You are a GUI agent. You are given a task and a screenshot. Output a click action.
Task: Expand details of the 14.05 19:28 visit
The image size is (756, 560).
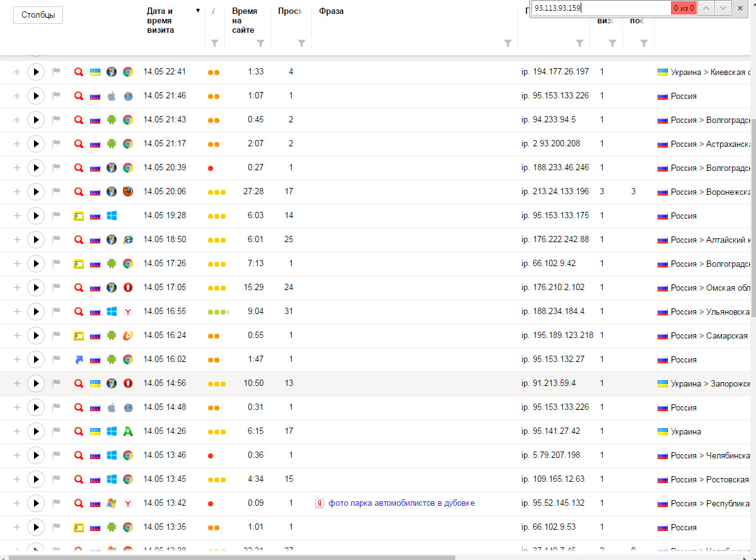[x=17, y=216]
